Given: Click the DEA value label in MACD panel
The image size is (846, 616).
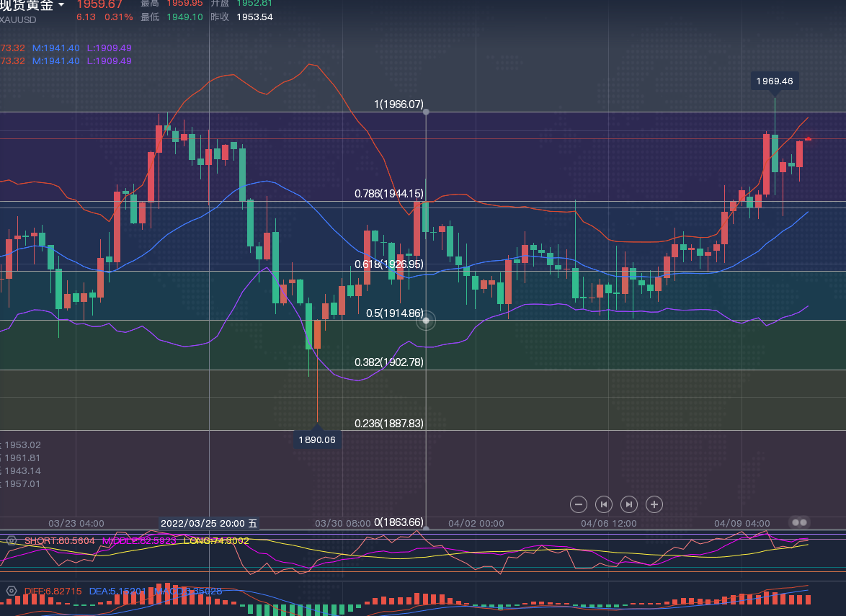Looking at the screenshot, I should point(117,591).
